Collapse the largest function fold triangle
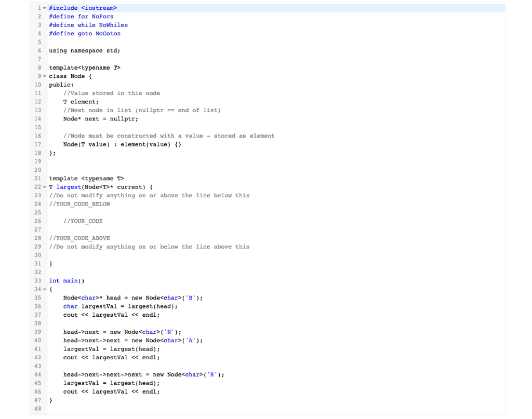 [44, 187]
